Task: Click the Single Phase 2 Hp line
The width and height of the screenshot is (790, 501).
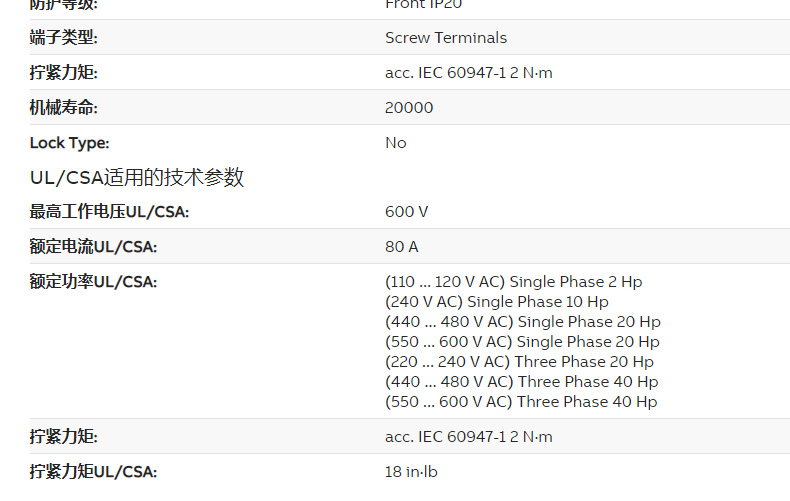Action: [514, 282]
